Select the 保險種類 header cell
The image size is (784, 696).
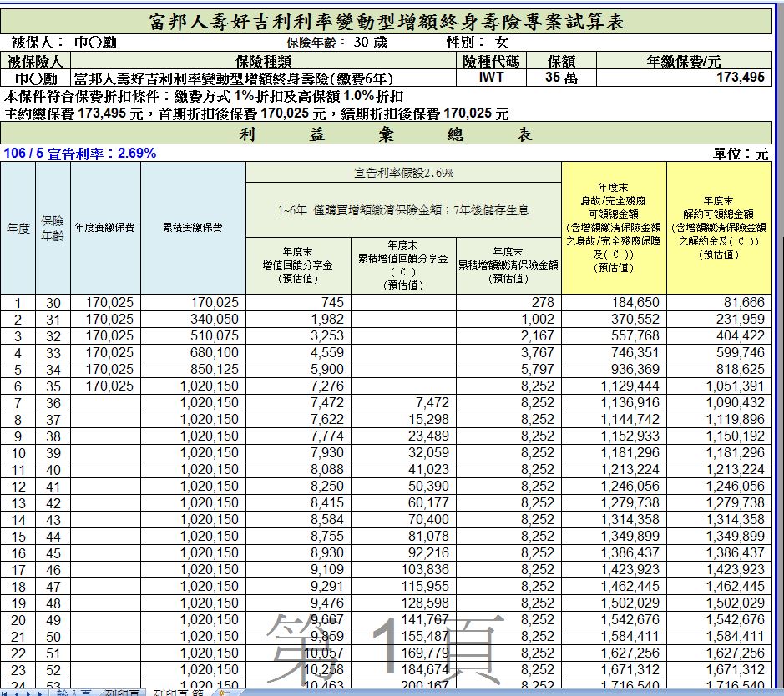(264, 61)
